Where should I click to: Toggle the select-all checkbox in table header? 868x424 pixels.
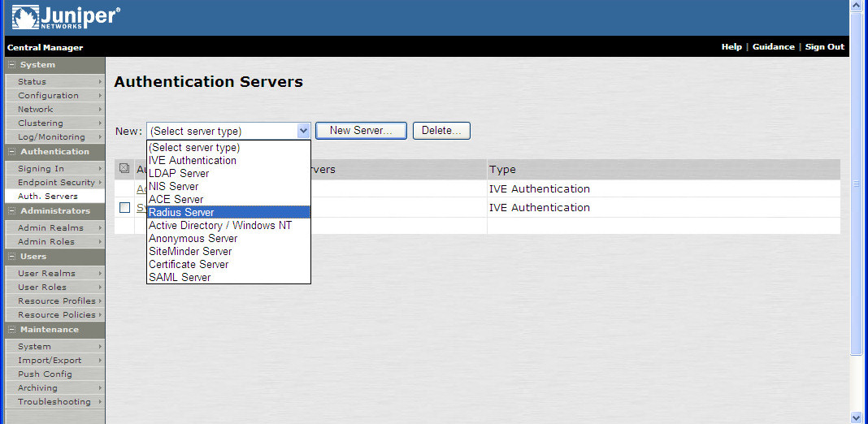pyautogui.click(x=124, y=168)
